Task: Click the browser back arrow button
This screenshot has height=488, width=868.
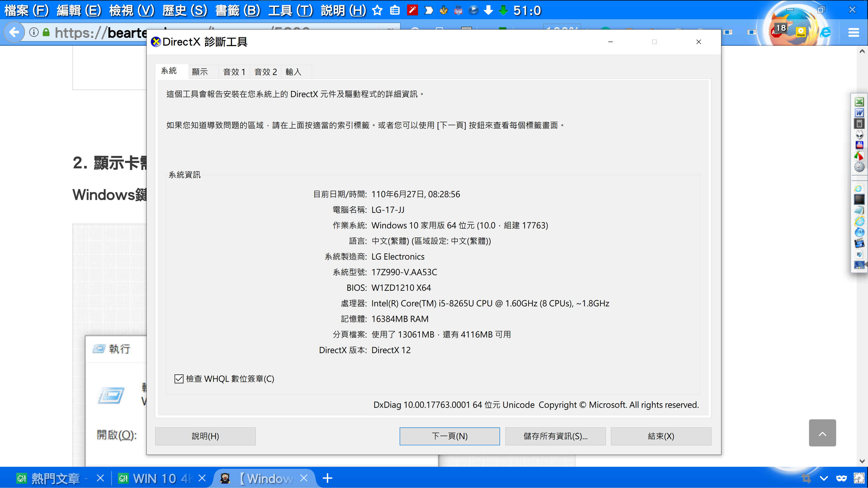Action: pyautogui.click(x=14, y=32)
